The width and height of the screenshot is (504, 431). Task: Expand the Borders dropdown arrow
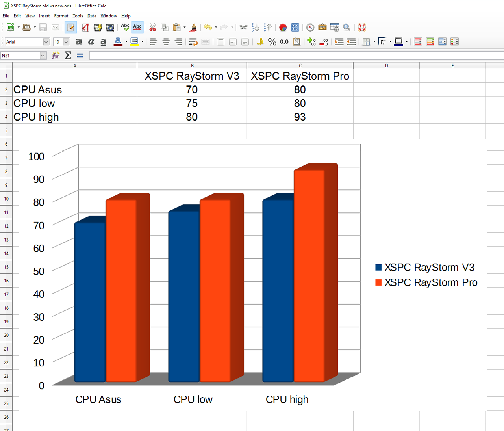(x=374, y=42)
